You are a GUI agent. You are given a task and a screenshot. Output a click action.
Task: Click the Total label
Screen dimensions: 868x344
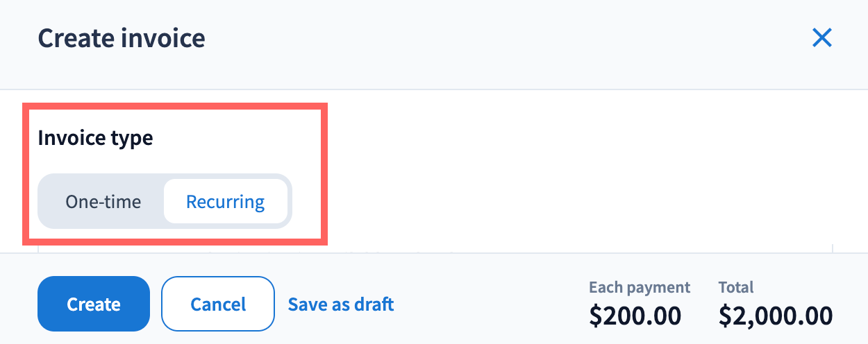[x=736, y=287]
